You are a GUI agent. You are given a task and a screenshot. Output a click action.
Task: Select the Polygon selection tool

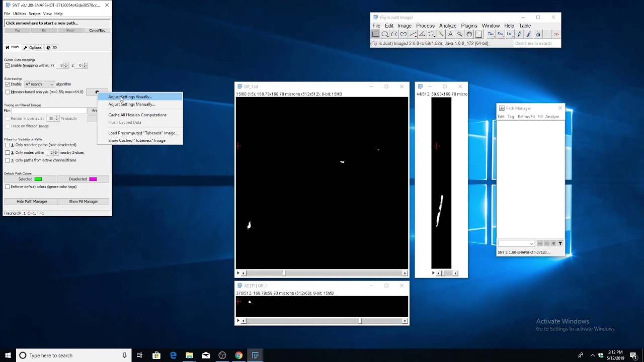(x=394, y=34)
